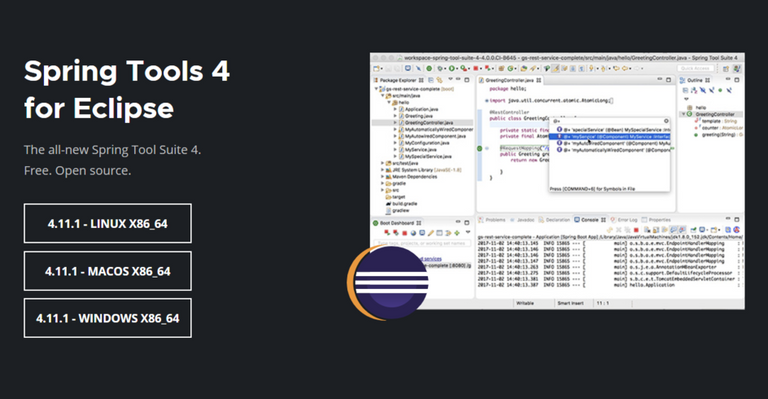Screen dimensions: 768x399
Task: Expand the Maven Dependencies node
Action: (x=383, y=177)
